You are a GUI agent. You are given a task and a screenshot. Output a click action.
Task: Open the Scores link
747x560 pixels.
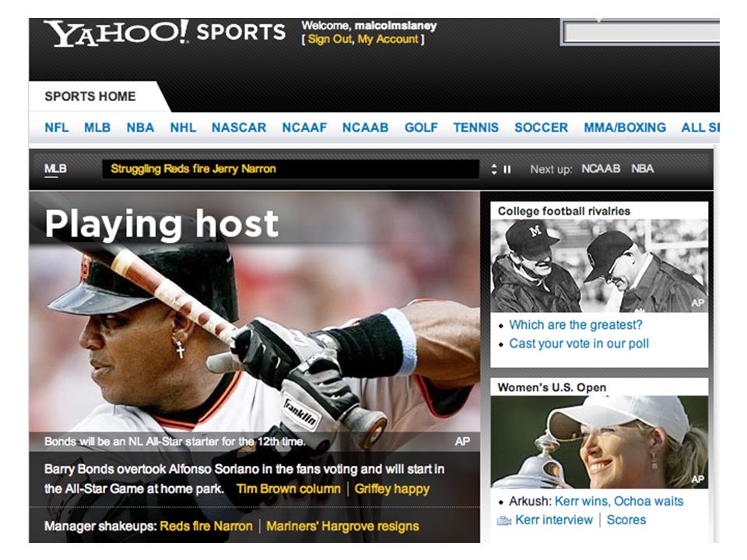pos(626,520)
